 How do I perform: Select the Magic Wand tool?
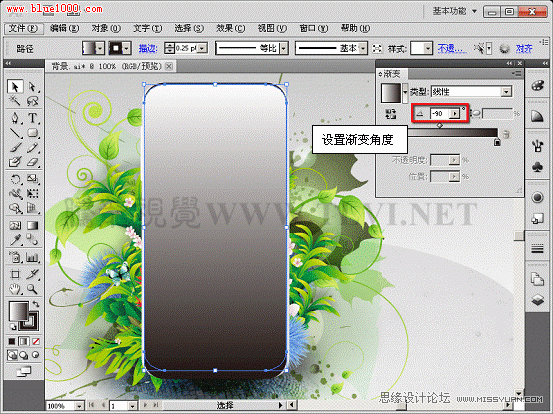coord(15,102)
